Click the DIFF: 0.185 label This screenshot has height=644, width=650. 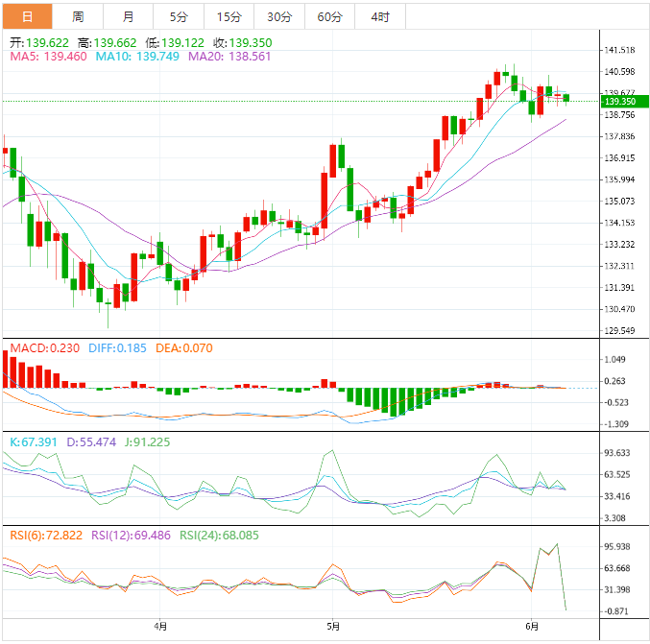[x=117, y=347]
